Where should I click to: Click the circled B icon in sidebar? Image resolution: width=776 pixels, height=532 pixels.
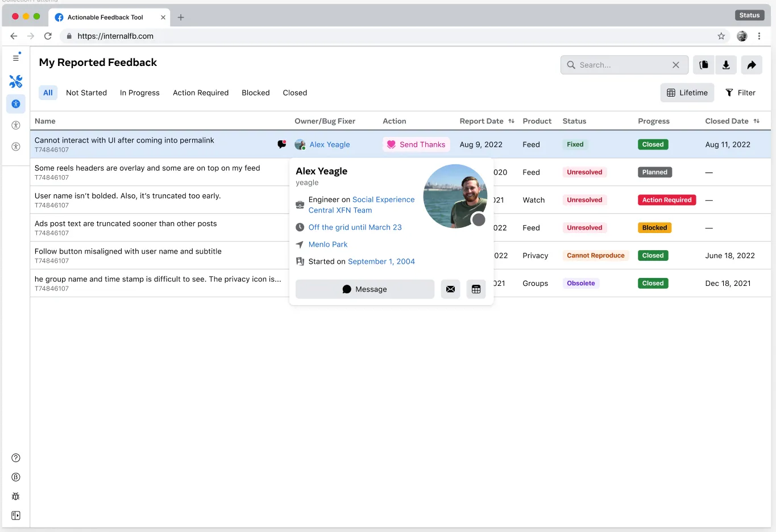pos(16,477)
